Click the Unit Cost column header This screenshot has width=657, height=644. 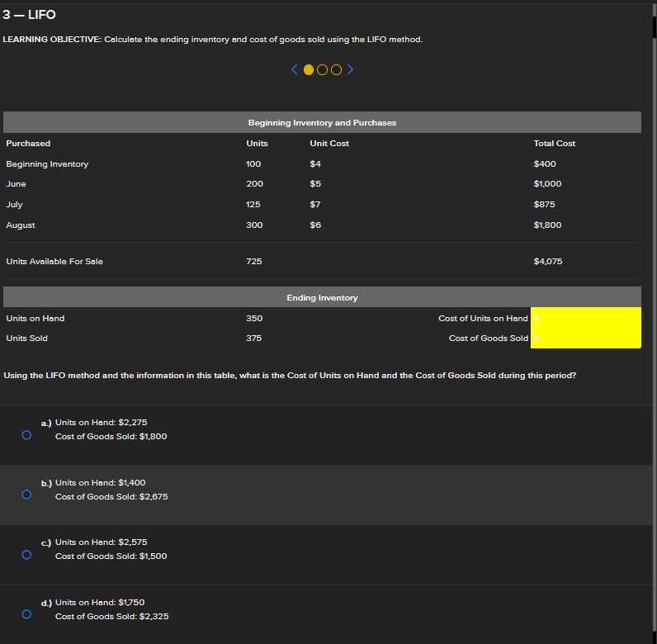point(328,144)
